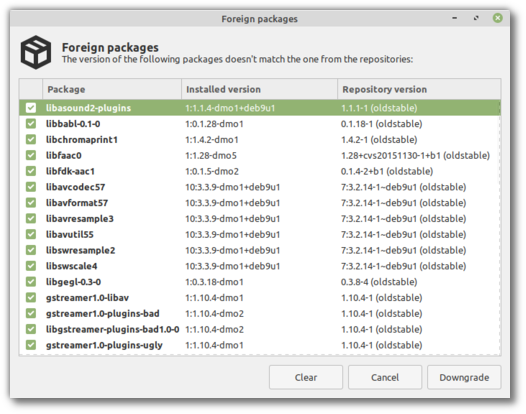Image resolution: width=526 pixels, height=414 pixels.
Task: Click the Downgrade button
Action: (x=464, y=377)
